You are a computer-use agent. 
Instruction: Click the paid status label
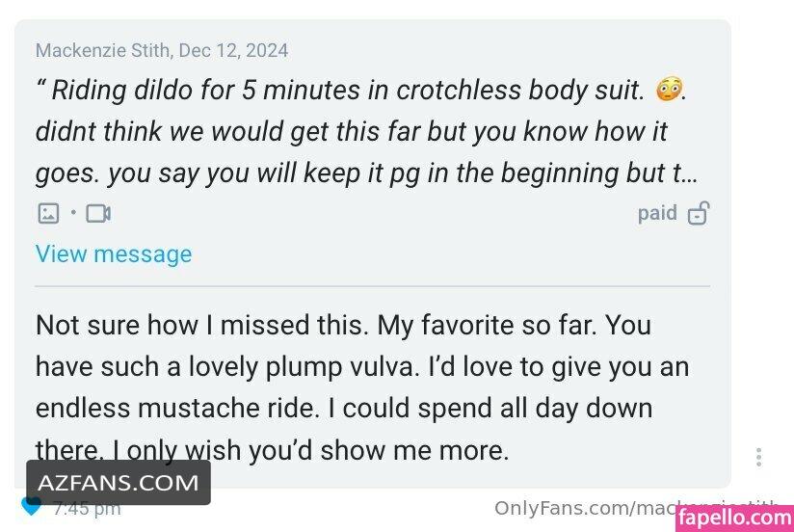click(x=657, y=213)
